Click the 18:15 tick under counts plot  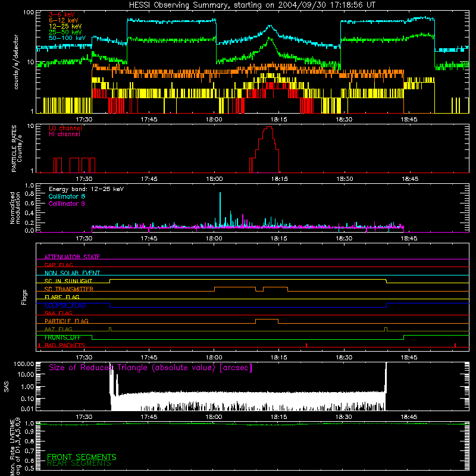tap(278, 120)
